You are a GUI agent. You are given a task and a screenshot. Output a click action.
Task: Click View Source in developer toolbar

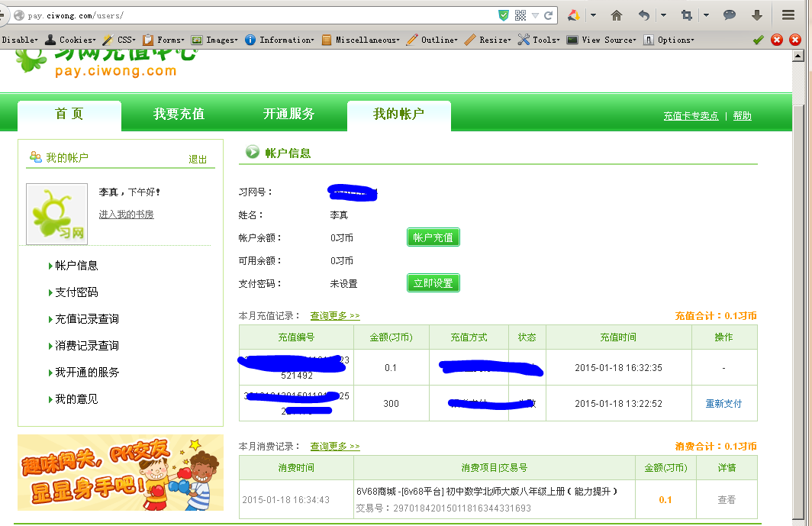601,40
